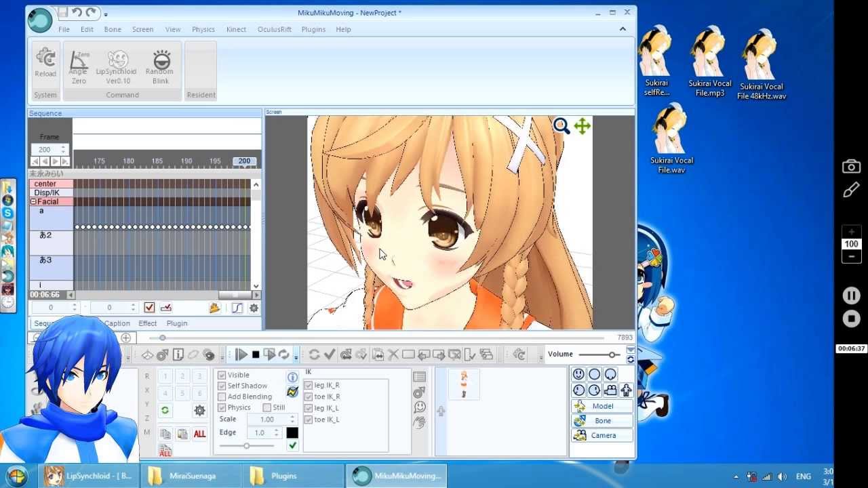Image resolution: width=868 pixels, height=488 pixels.
Task: Uncheck leg IK_R in IK list
Action: point(309,385)
